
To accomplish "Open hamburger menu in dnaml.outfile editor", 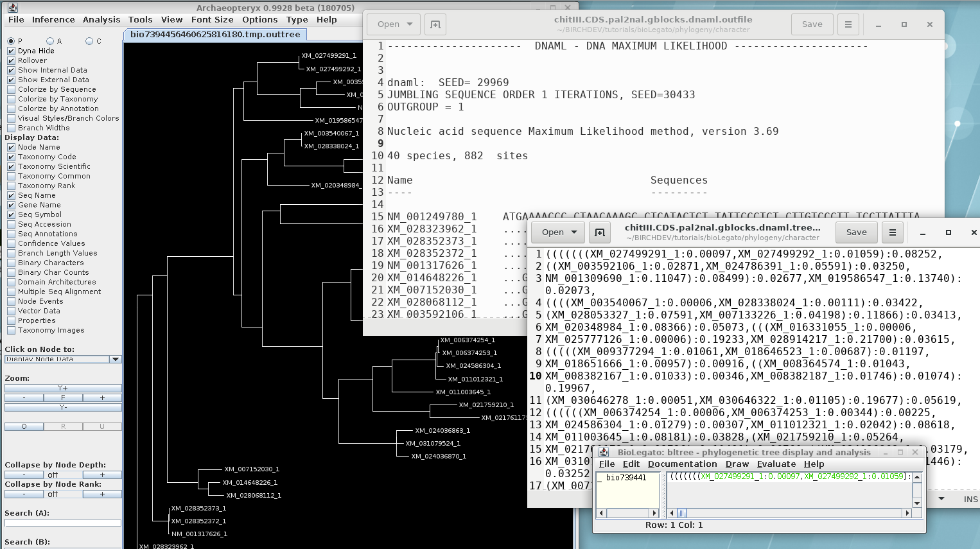I will point(848,24).
